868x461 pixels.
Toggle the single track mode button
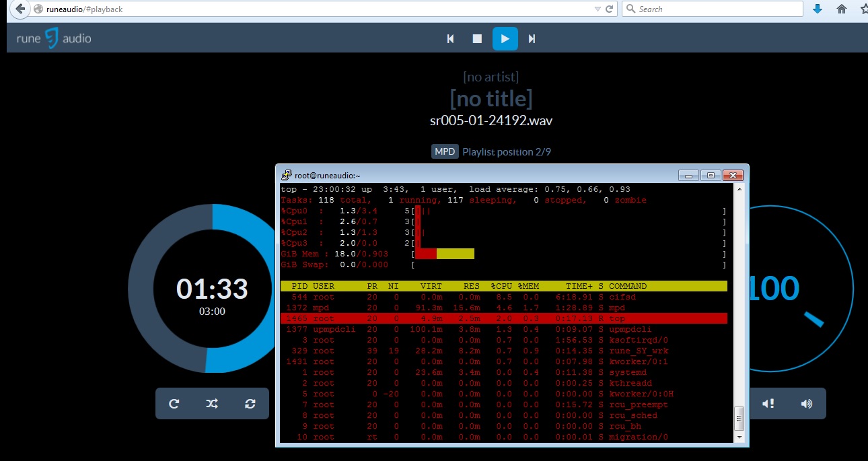(250, 404)
